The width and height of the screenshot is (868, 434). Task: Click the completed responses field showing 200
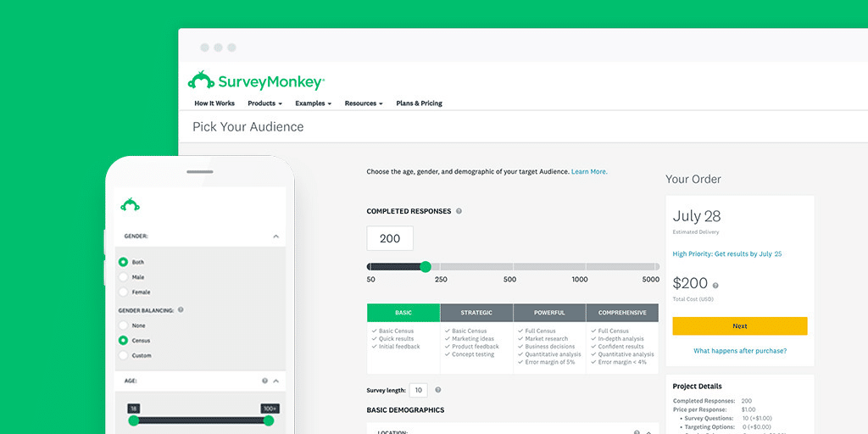click(390, 238)
